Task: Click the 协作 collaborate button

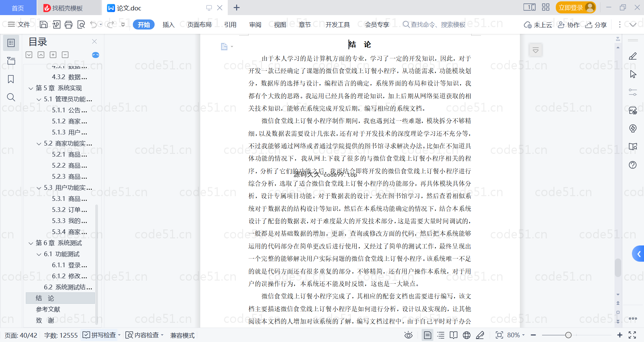Action: click(x=569, y=25)
